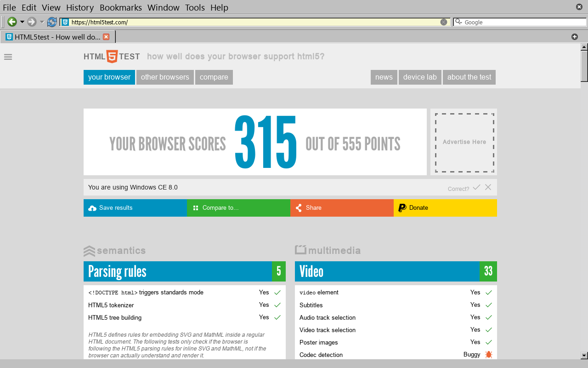
Task: Click the 'Compare to...' button
Action: [238, 208]
